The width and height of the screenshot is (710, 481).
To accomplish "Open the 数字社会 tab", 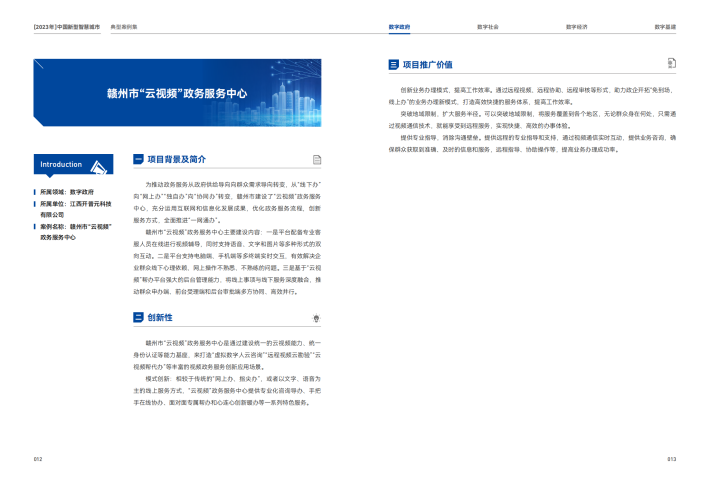I will pyautogui.click(x=489, y=27).
